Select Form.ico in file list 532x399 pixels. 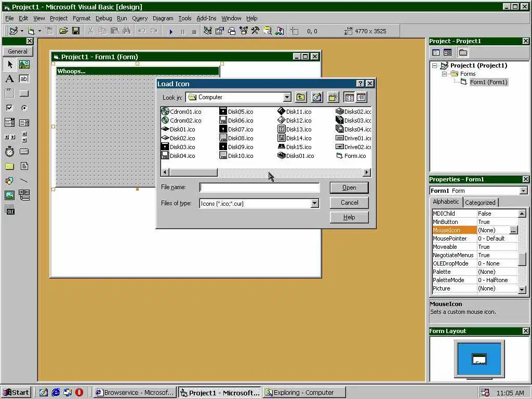click(351, 156)
